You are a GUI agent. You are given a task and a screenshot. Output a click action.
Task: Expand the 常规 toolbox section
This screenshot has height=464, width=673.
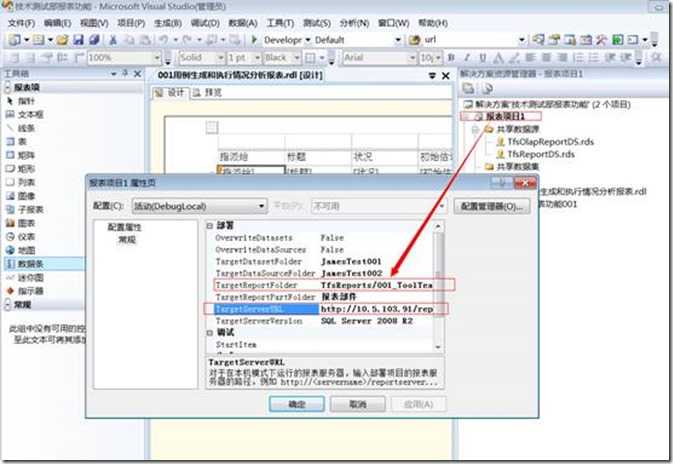(8, 305)
